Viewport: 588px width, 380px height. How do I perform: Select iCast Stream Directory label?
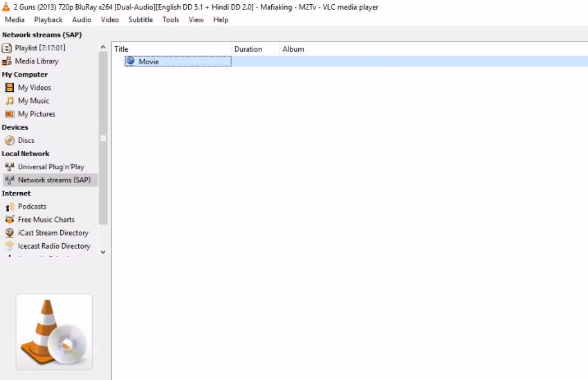53,233
